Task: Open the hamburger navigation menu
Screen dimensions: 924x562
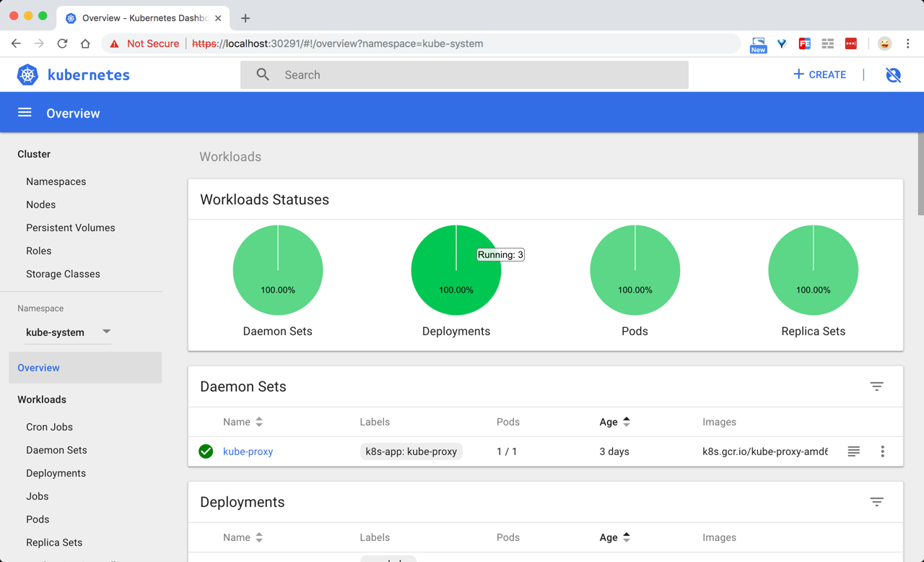Action: 25,113
